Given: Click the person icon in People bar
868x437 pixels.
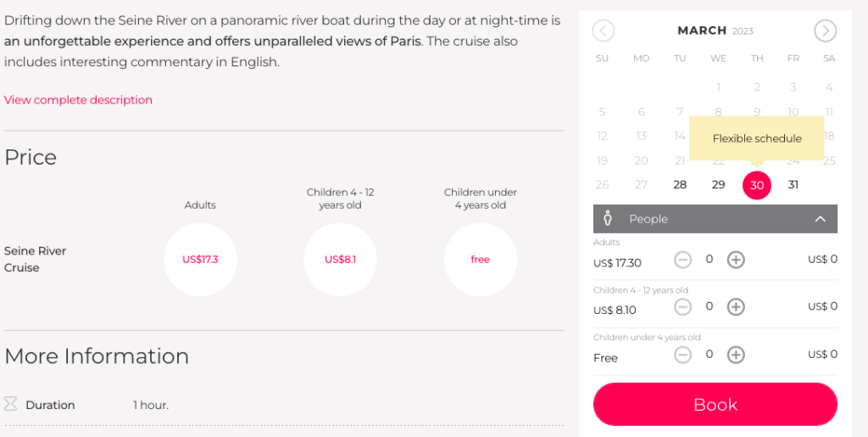Looking at the screenshot, I should tap(608, 219).
